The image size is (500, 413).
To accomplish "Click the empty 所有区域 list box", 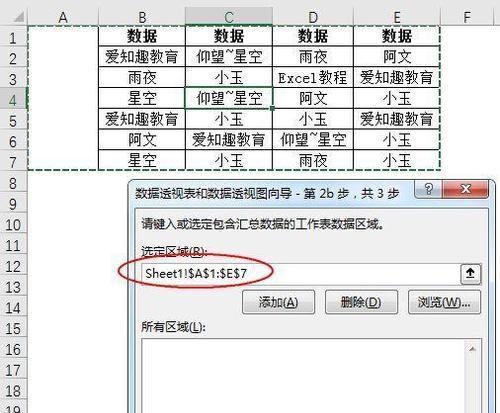I will coord(303,376).
